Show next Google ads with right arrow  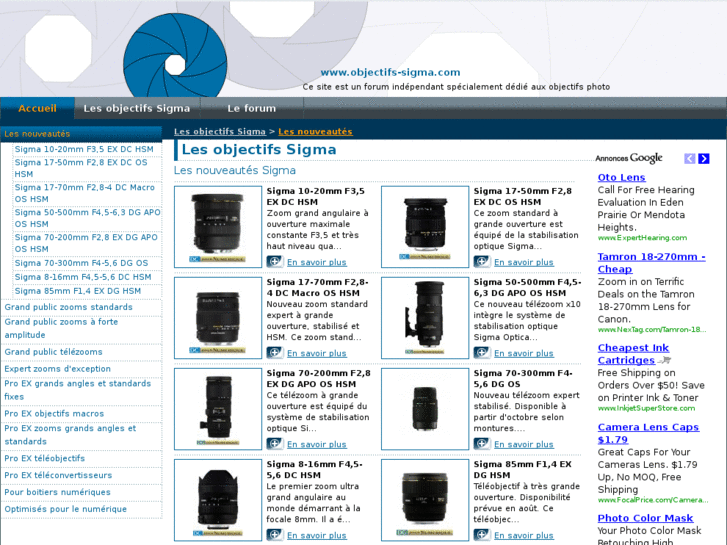(x=704, y=159)
